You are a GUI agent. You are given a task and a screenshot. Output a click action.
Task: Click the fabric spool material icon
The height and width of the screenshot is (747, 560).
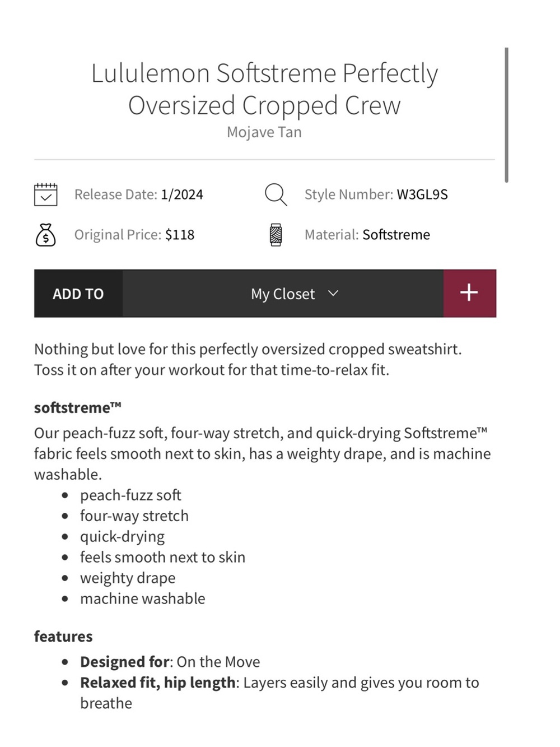[276, 235]
